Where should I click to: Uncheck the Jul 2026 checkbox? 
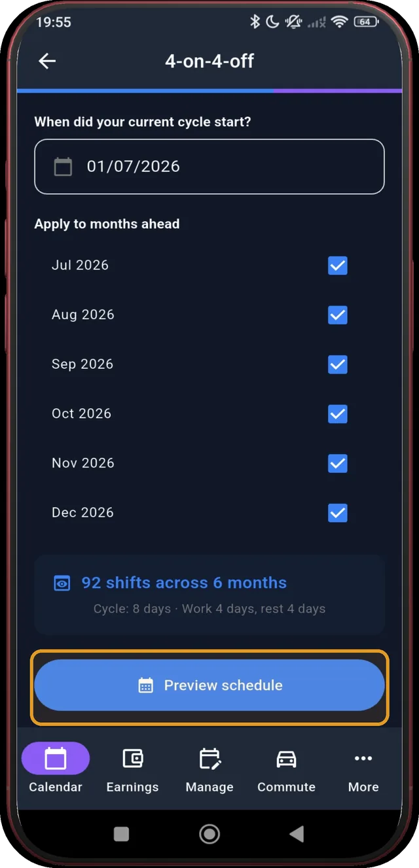(337, 266)
